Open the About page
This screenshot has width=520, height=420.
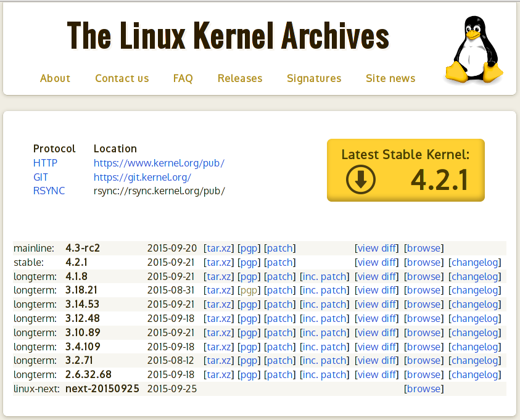point(55,78)
